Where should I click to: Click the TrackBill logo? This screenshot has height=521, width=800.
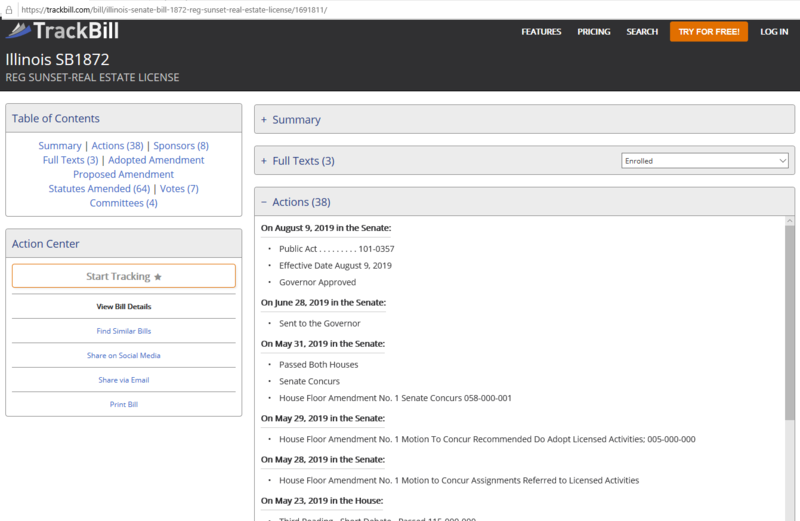pos(62,31)
